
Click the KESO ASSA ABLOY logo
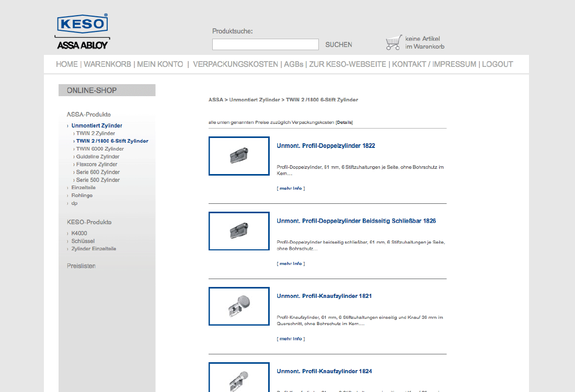(83, 32)
